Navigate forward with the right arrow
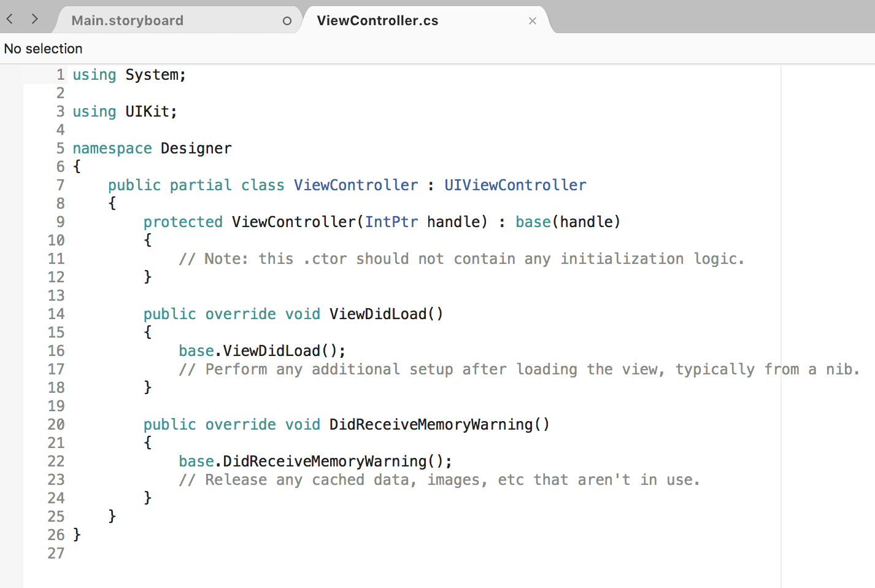The height and width of the screenshot is (588, 875). pos(34,19)
